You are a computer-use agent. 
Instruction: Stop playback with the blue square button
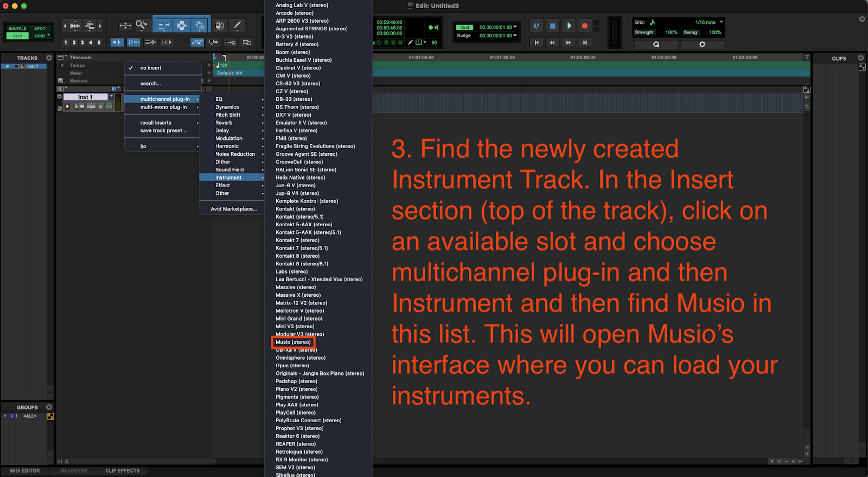(x=552, y=26)
